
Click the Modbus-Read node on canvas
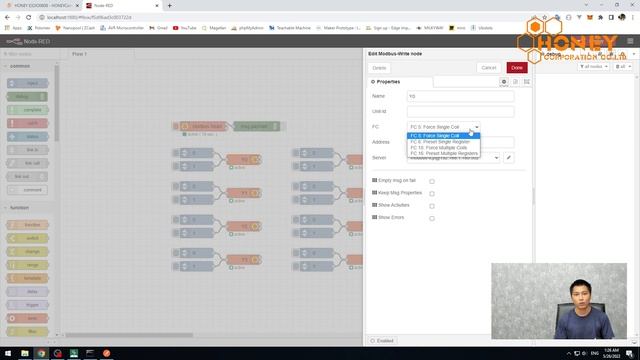coord(203,127)
